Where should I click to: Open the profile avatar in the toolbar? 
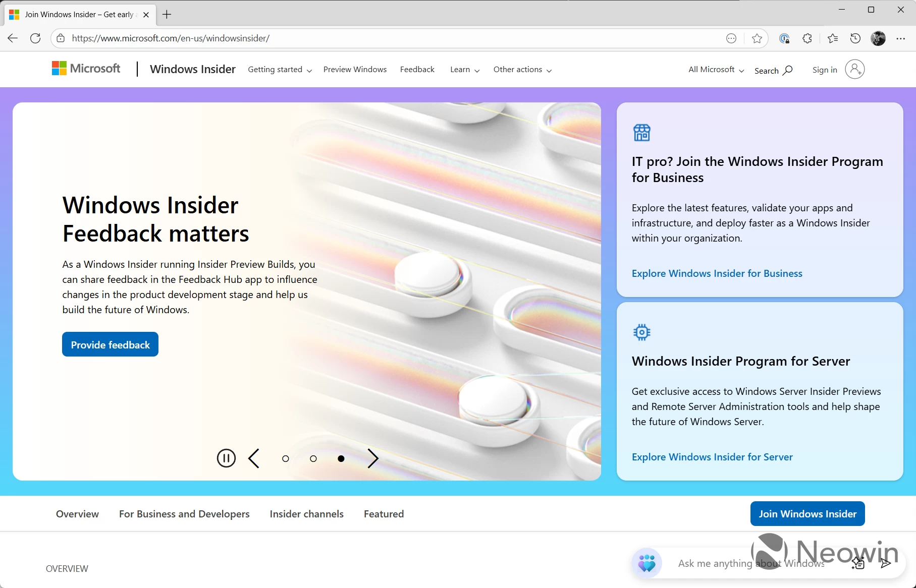[x=878, y=38]
